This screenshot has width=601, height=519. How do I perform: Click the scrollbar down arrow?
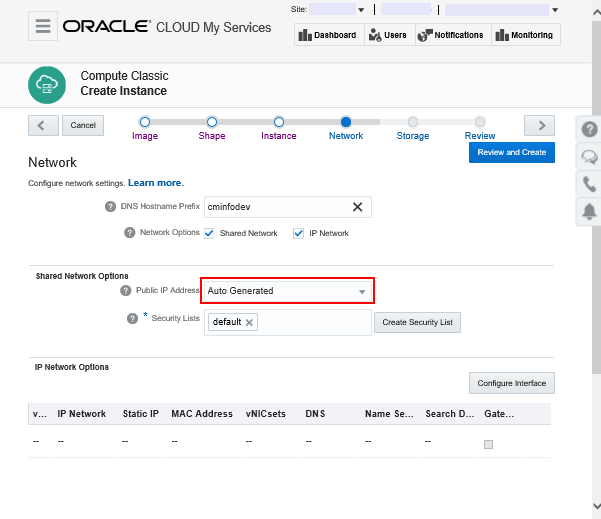click(x=597, y=506)
